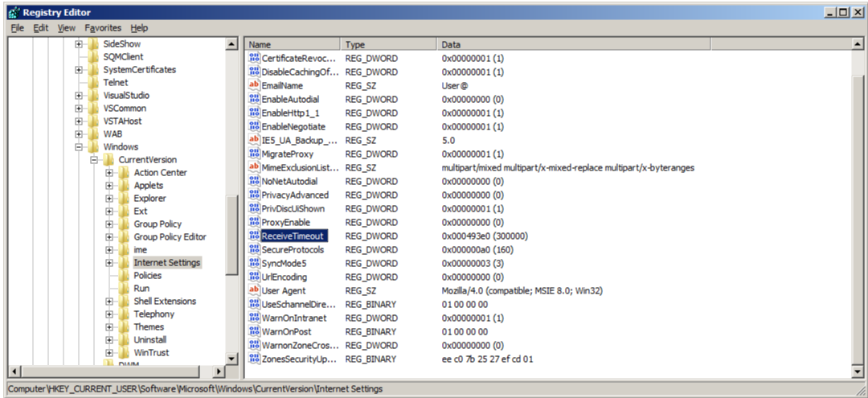
Task: Click the binary icon beside ZonesSecurityUp... value
Action: 254,359
